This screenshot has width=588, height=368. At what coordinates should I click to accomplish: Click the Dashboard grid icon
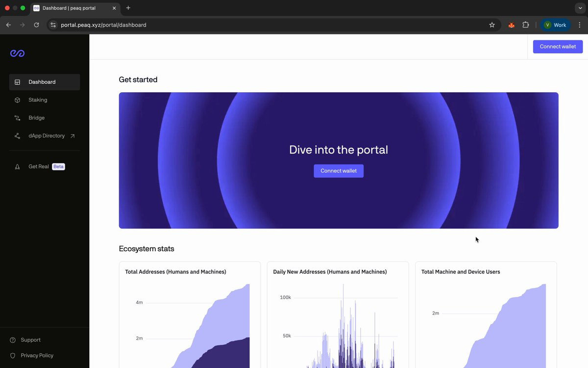[x=17, y=82]
